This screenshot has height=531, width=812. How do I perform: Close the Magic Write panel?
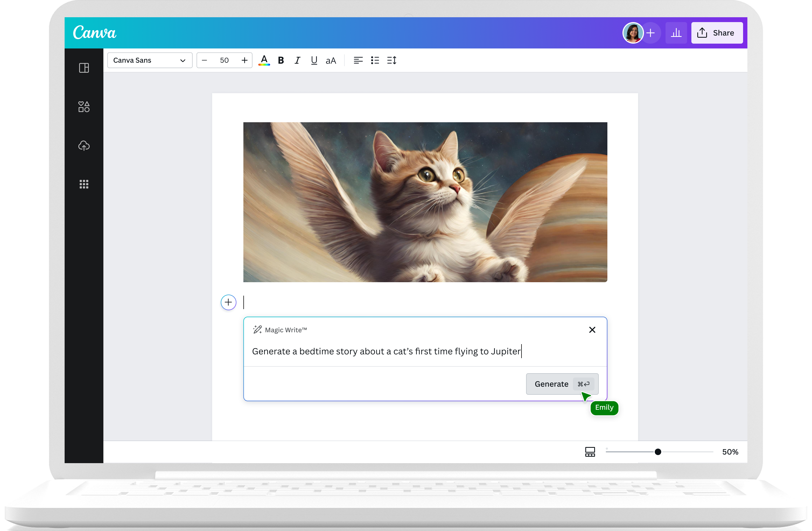point(592,330)
